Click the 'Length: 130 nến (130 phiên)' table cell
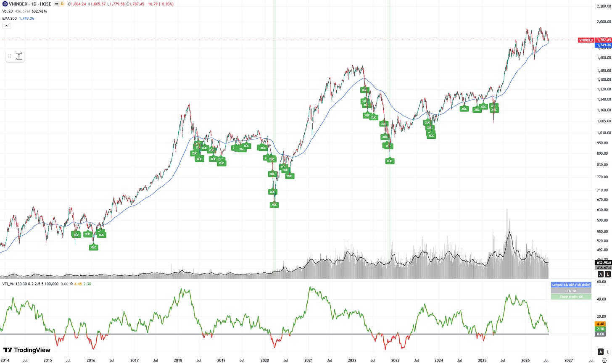This screenshot has width=612, height=364. [x=571, y=285]
